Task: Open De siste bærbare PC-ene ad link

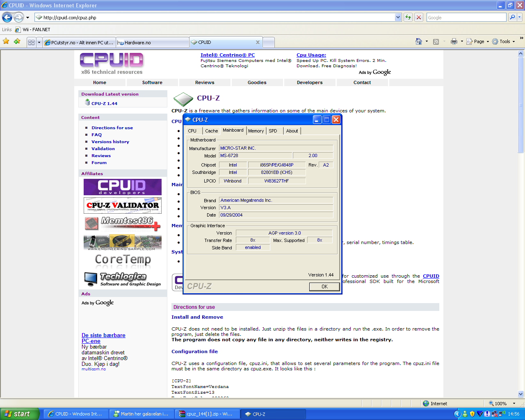Action: pyautogui.click(x=103, y=338)
